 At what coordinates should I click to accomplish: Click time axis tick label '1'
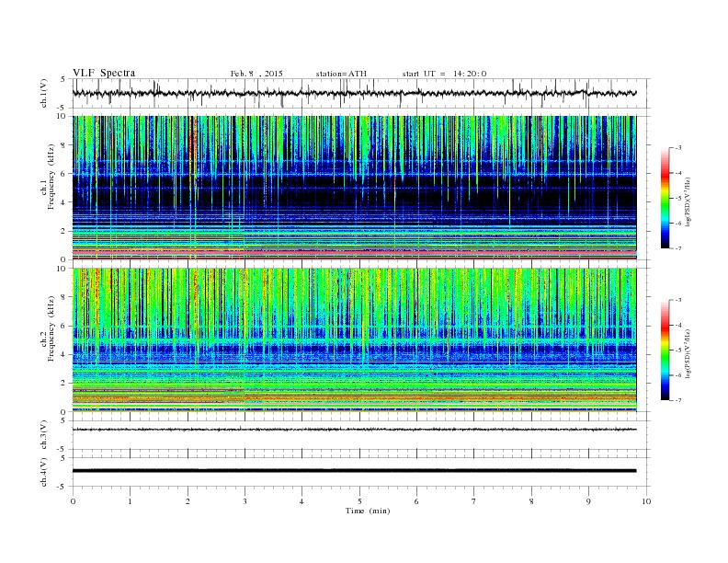130,501
